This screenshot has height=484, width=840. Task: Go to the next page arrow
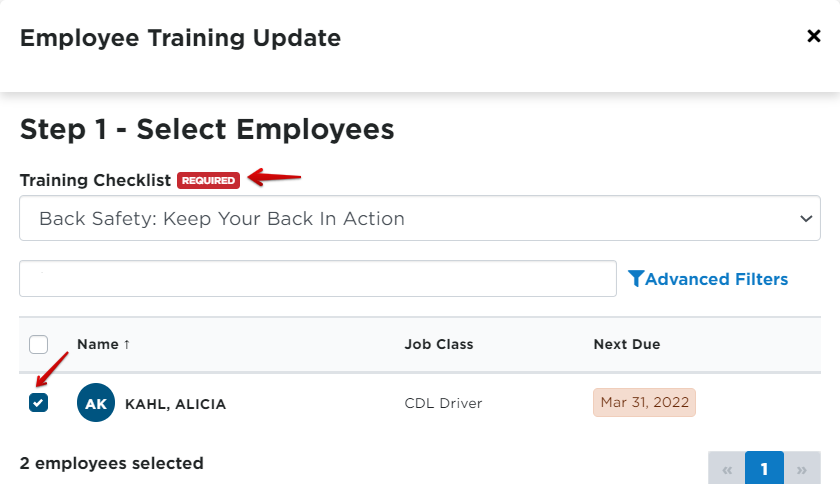pyautogui.click(x=801, y=469)
